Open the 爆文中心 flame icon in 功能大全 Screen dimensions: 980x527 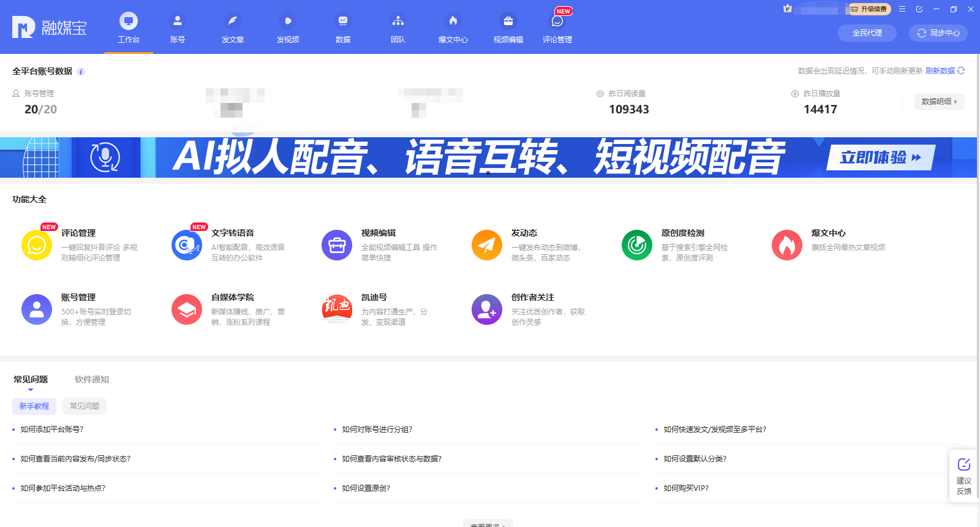pyautogui.click(x=787, y=245)
